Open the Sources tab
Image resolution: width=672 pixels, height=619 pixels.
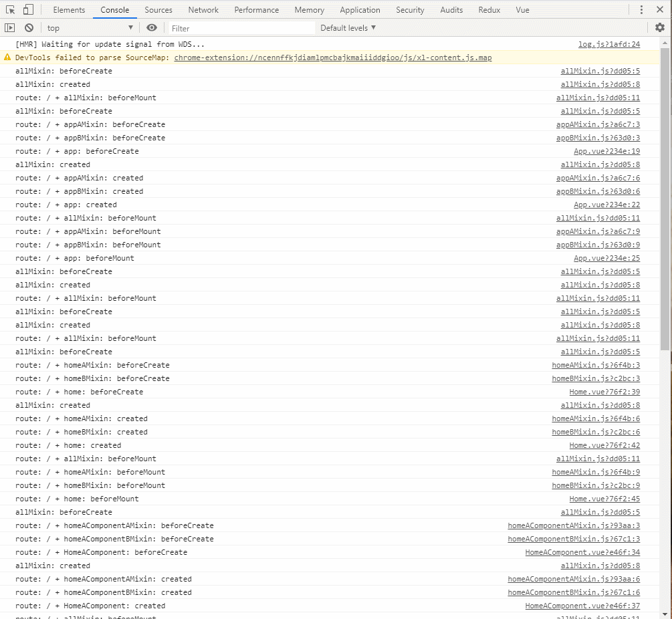(x=158, y=10)
